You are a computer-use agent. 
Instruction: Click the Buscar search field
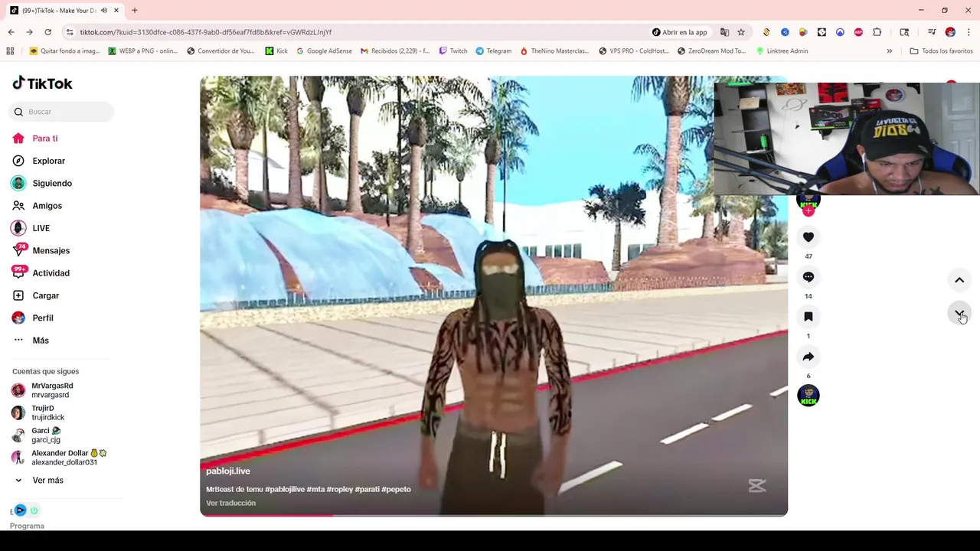63,112
